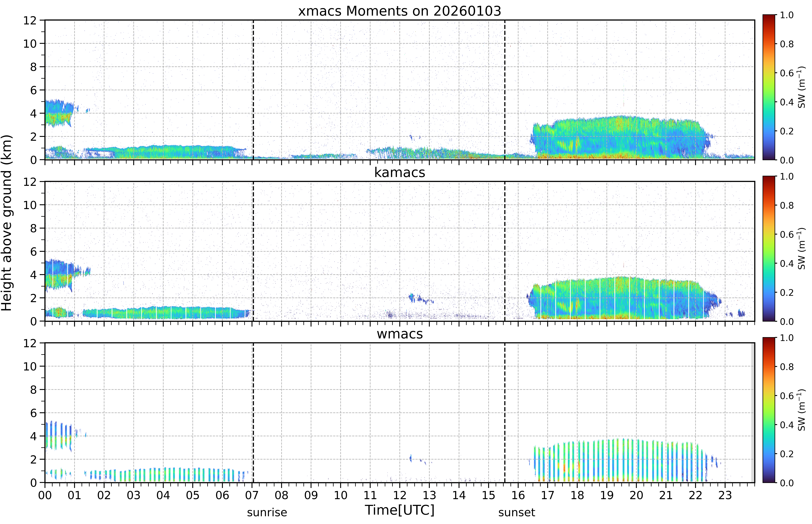Click the 4 km cloud layer near 00 UTC in xmacs
This screenshot has width=812, height=524.
pyautogui.click(x=59, y=113)
